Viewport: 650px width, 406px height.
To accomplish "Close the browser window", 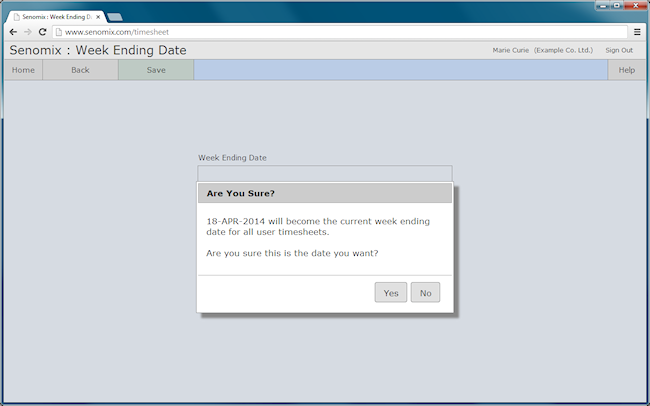I will pyautogui.click(x=635, y=6).
